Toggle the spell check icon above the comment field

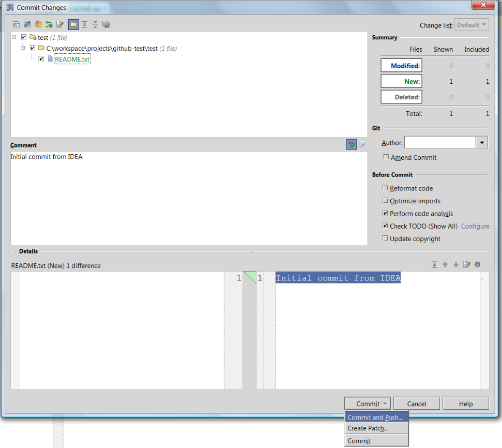pos(351,144)
